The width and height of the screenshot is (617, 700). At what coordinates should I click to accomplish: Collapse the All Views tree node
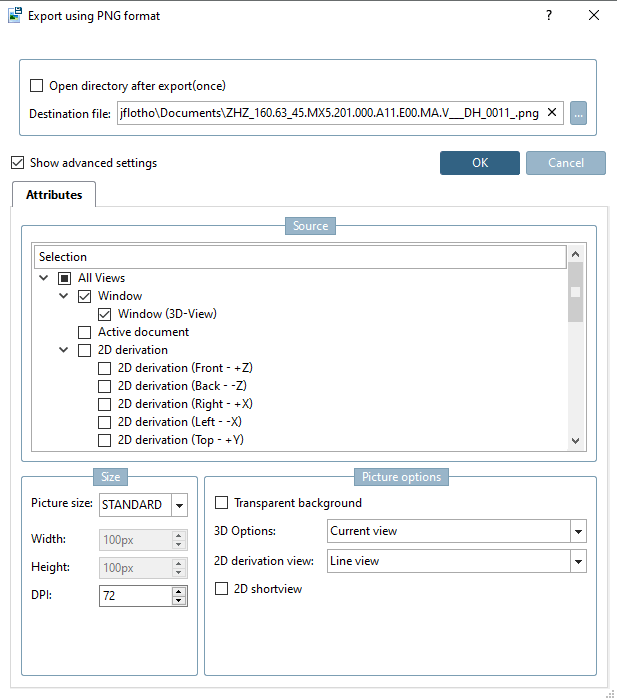click(45, 278)
